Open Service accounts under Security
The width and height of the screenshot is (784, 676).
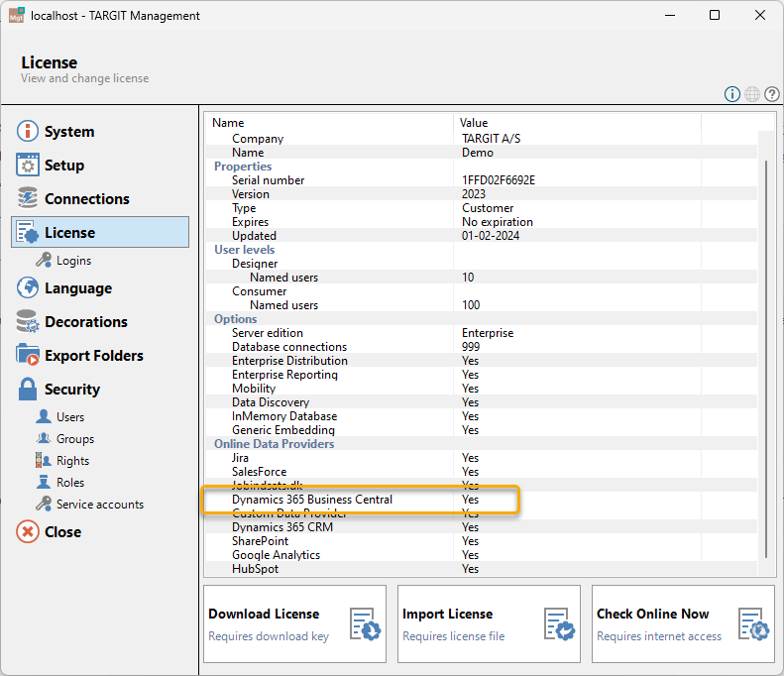coord(100,505)
